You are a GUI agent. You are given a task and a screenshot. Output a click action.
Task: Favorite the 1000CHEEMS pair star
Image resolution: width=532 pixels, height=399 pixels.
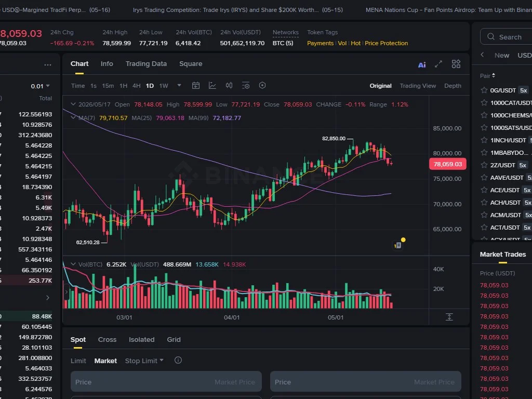484,115
